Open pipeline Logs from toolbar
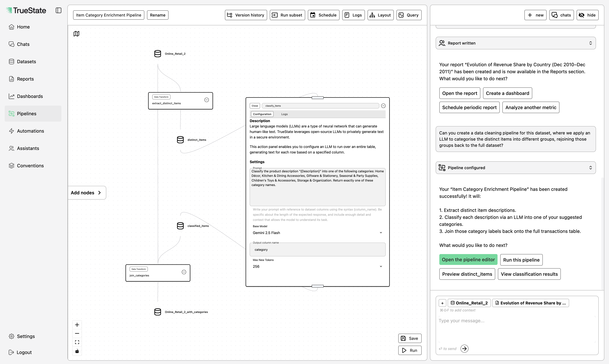Image resolution: width=609 pixels, height=364 pixels. (x=353, y=15)
